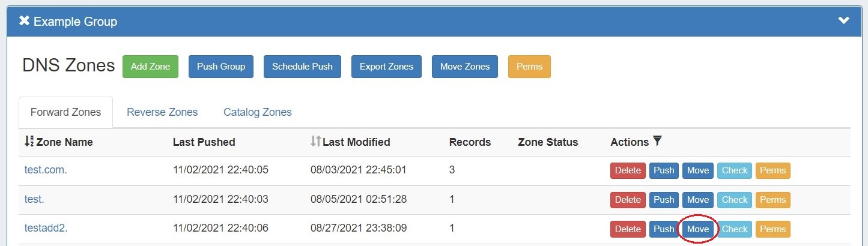Screen dimensions: 868x246
Task: Open the Actions filter funnel icon
Action: tap(657, 142)
